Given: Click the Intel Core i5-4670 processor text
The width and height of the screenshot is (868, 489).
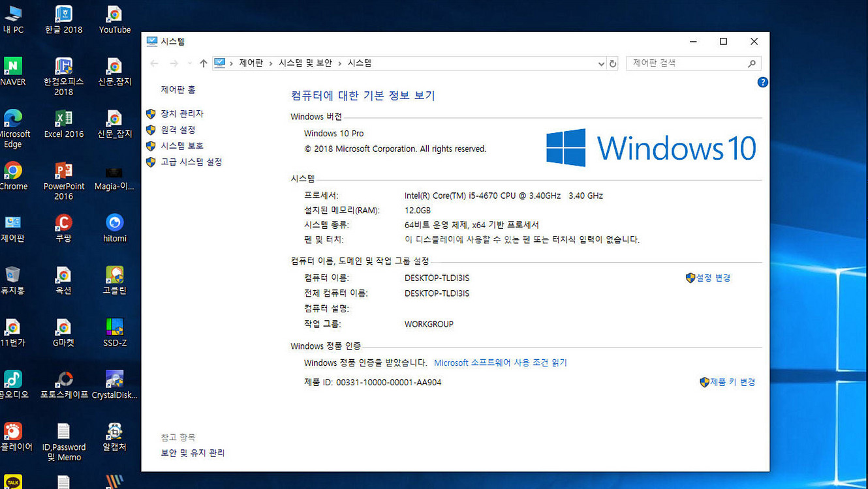Looking at the screenshot, I should tap(504, 196).
